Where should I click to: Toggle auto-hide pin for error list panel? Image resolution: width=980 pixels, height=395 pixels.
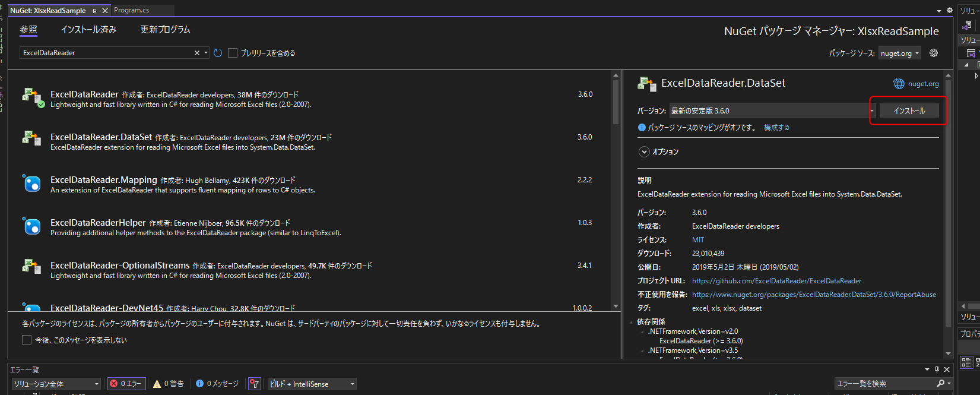point(937,369)
